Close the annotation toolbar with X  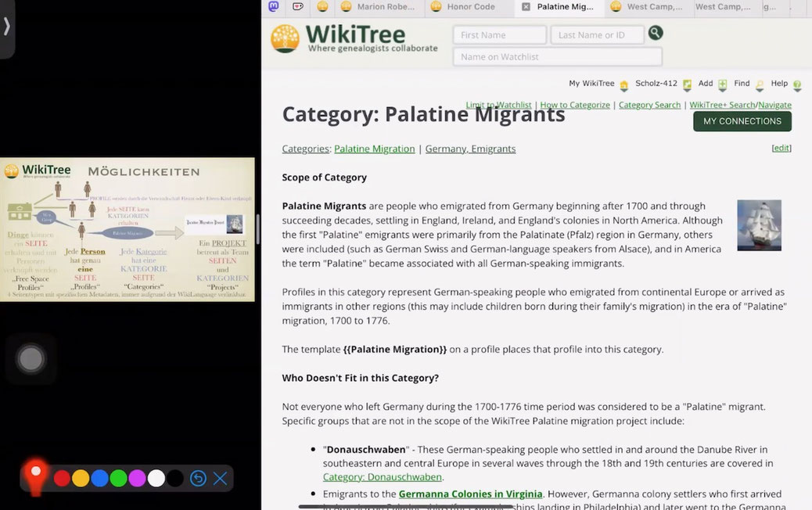point(221,478)
